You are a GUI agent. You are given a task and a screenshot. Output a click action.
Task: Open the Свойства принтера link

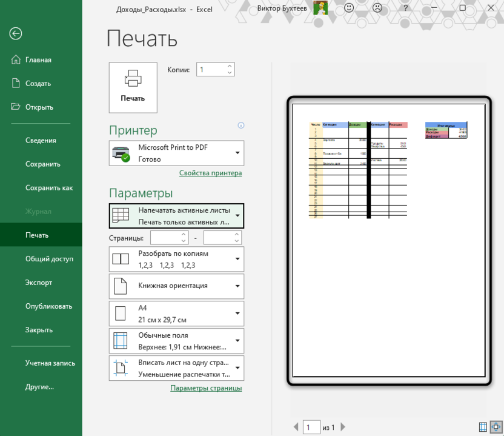(x=210, y=173)
